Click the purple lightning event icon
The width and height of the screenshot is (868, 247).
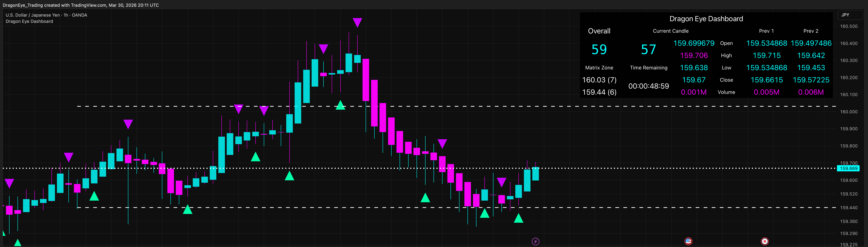pos(535,241)
